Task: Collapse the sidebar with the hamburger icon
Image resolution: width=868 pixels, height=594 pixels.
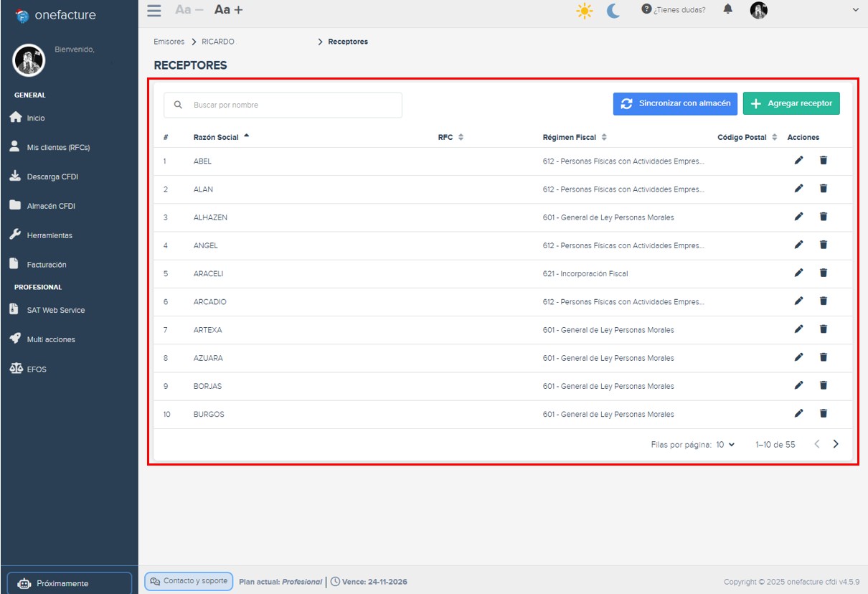Action: pos(153,10)
